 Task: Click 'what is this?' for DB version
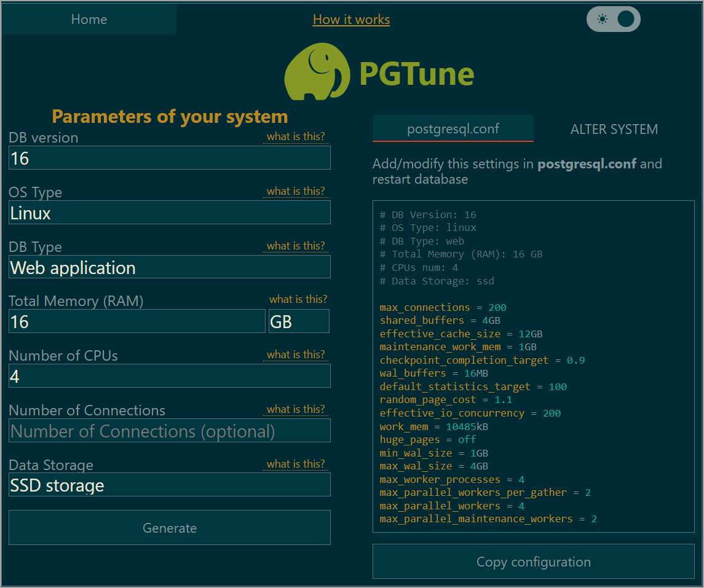pos(296,136)
